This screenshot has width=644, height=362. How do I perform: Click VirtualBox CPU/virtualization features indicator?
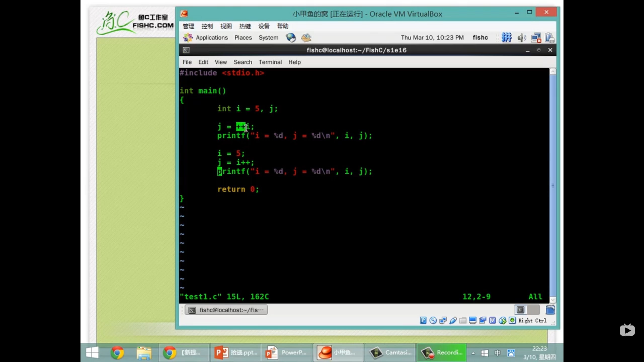[493, 321]
